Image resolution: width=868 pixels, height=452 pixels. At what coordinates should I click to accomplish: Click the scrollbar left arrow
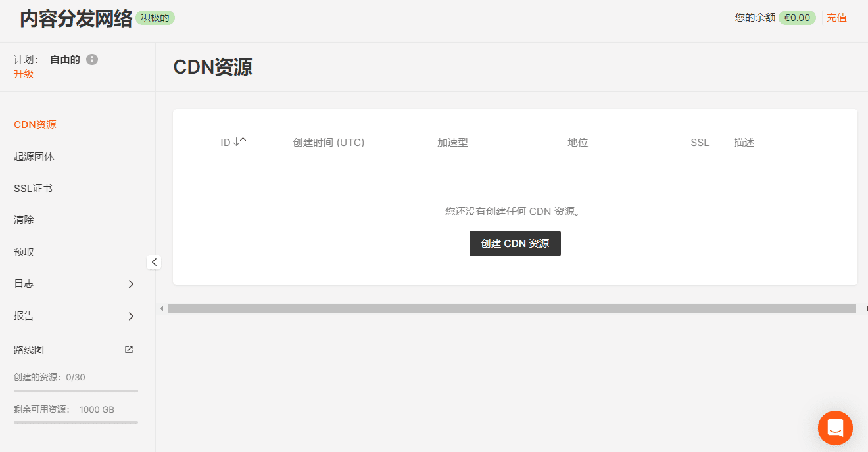(x=162, y=309)
